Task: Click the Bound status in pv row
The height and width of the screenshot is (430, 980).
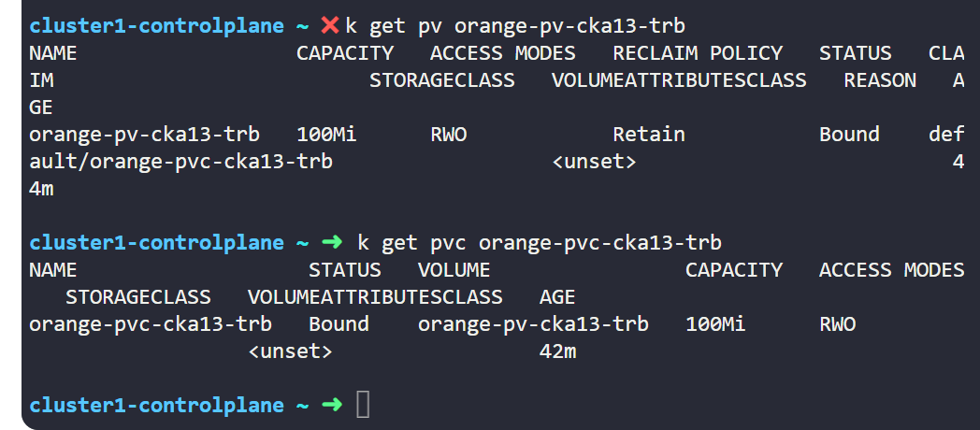Action: tap(849, 135)
